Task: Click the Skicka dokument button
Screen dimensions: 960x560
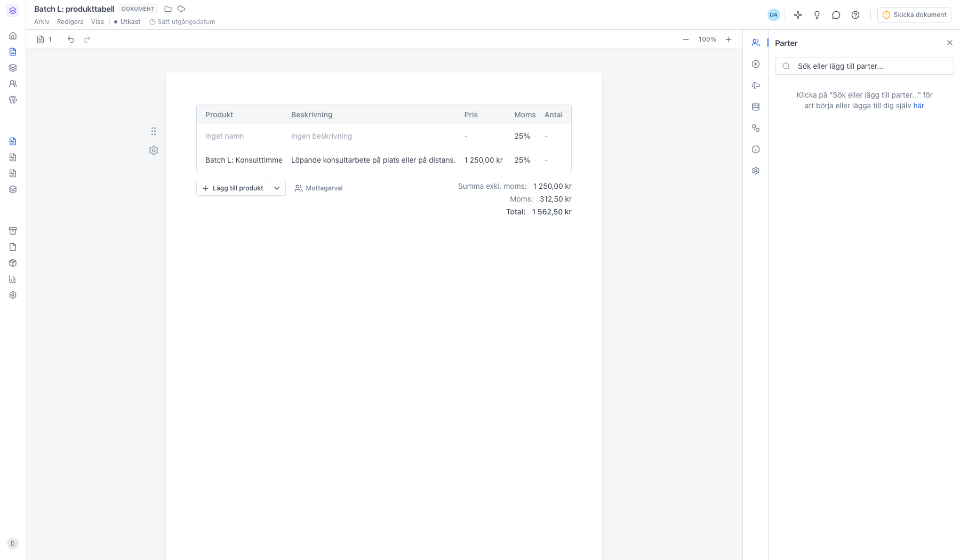Action: pyautogui.click(x=914, y=15)
